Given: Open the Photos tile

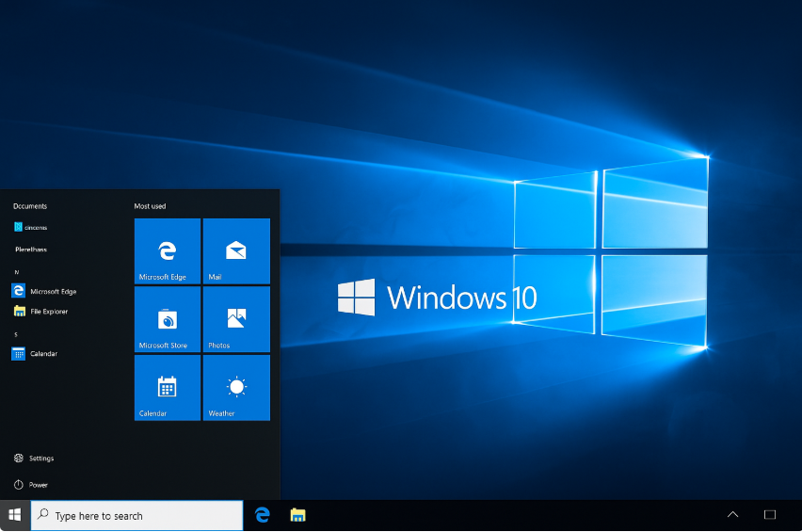Looking at the screenshot, I should 236,319.
